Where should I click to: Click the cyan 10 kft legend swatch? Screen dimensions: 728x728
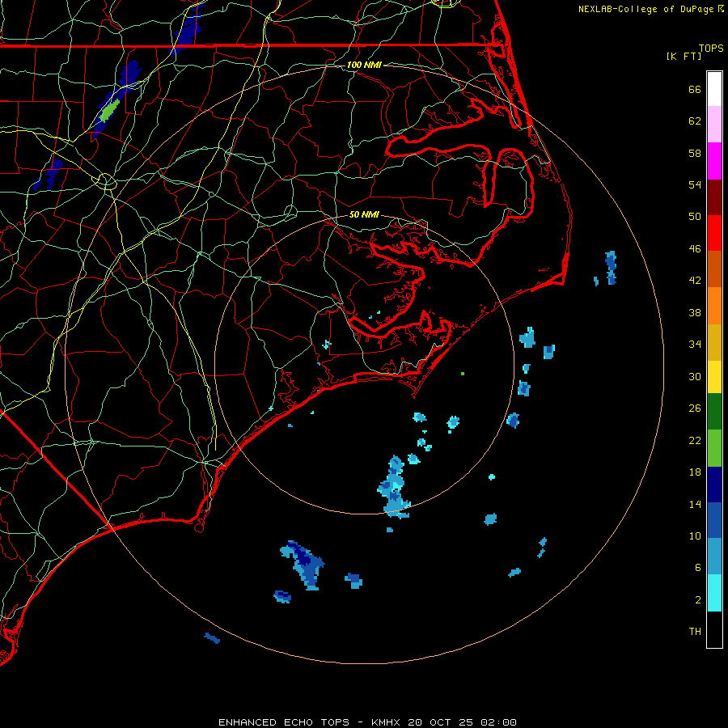click(714, 594)
